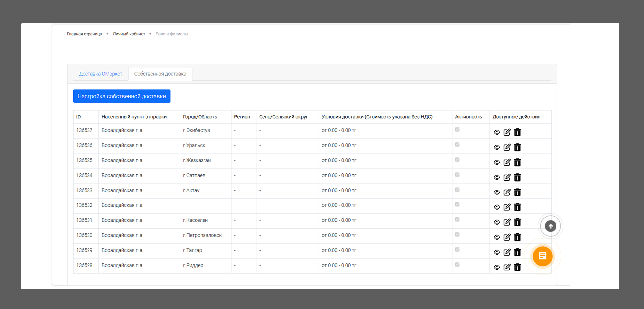Toggle activity checkbox for row 136531
Screen dimensions: 644x309
click(x=457, y=219)
